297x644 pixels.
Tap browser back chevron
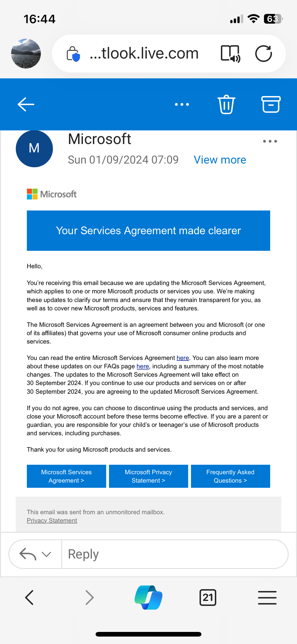pos(29,598)
